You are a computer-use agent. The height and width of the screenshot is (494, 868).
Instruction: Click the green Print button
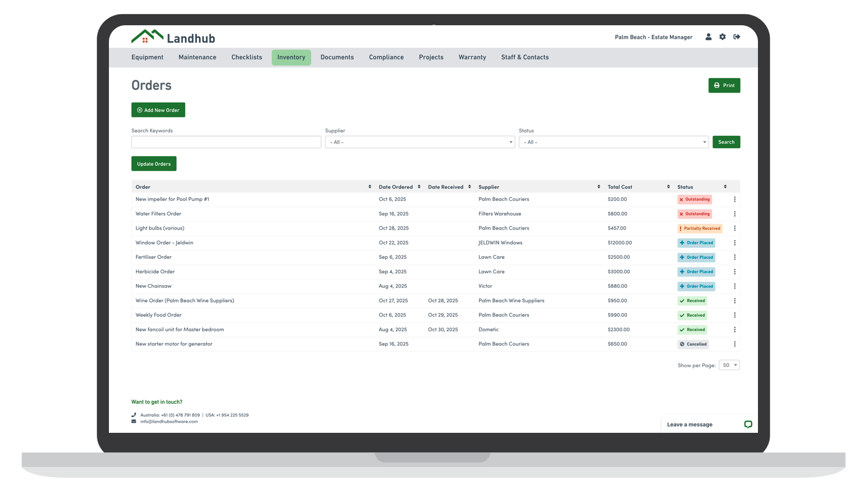[724, 85]
